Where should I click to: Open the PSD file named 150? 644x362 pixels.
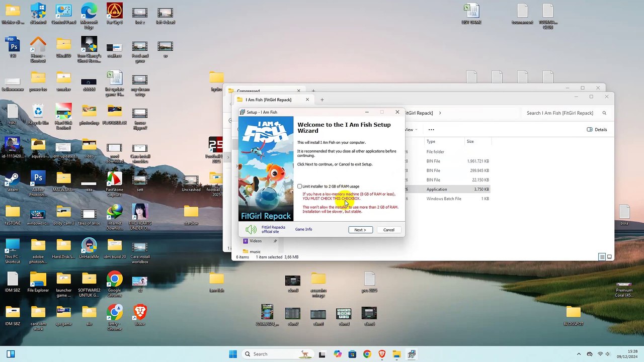[x=13, y=48]
